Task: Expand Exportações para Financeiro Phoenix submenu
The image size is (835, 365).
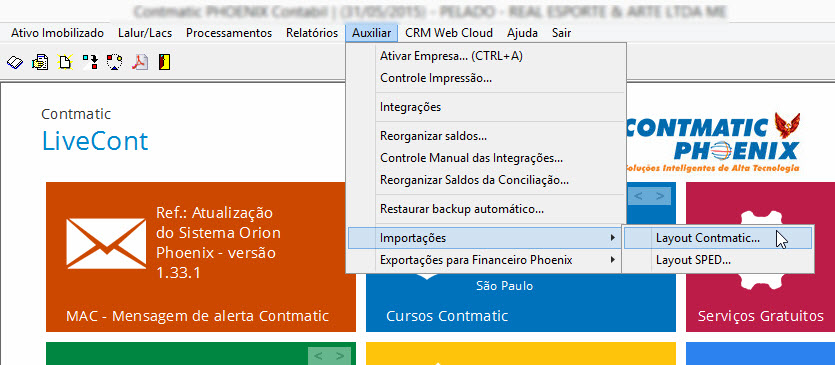Action: pyautogui.click(x=486, y=260)
